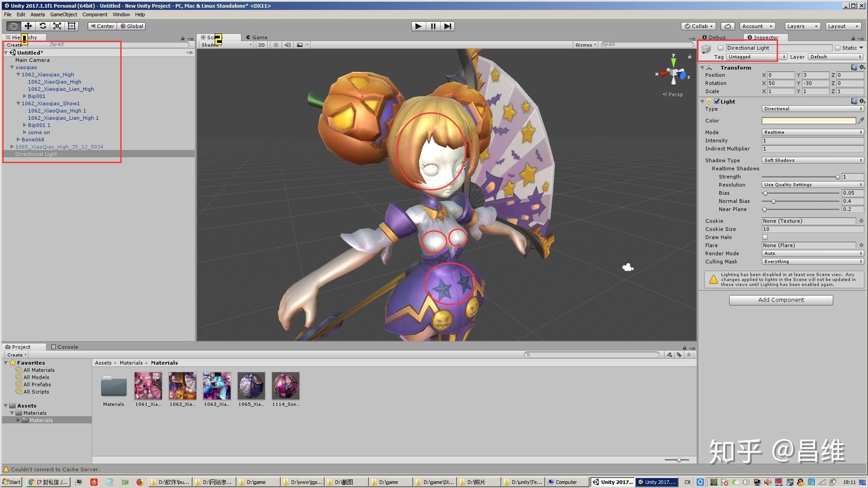Open the Transform component gear menu

[862, 67]
